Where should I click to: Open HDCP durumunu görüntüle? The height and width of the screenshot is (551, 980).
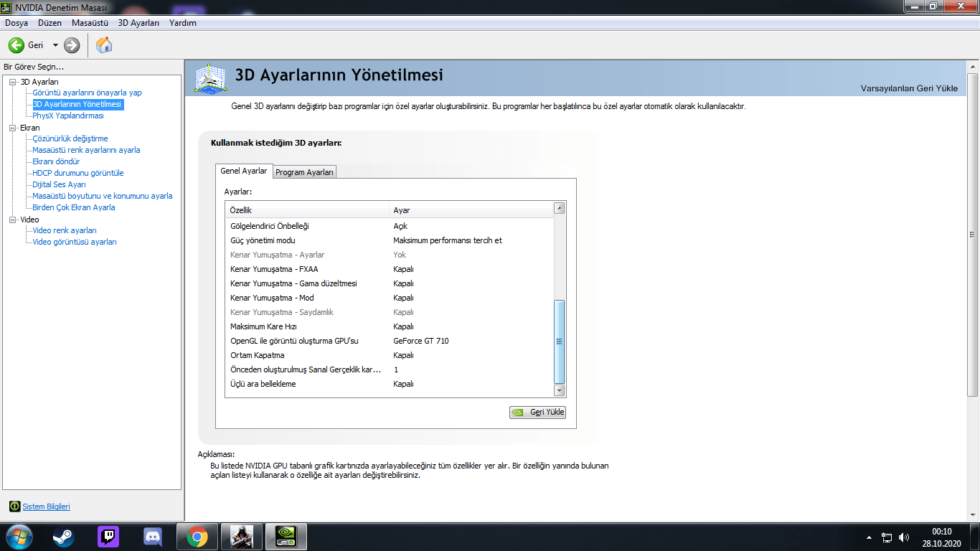coord(78,173)
